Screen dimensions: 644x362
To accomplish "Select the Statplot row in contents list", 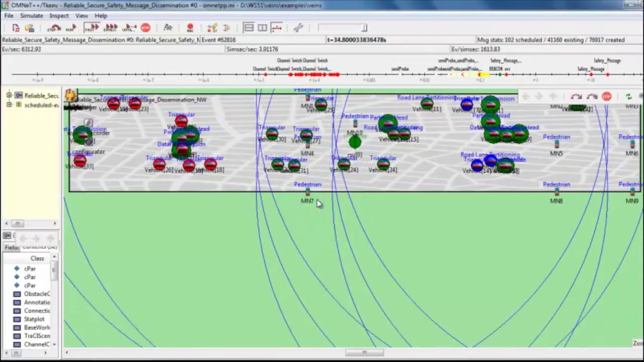I will (31, 319).
